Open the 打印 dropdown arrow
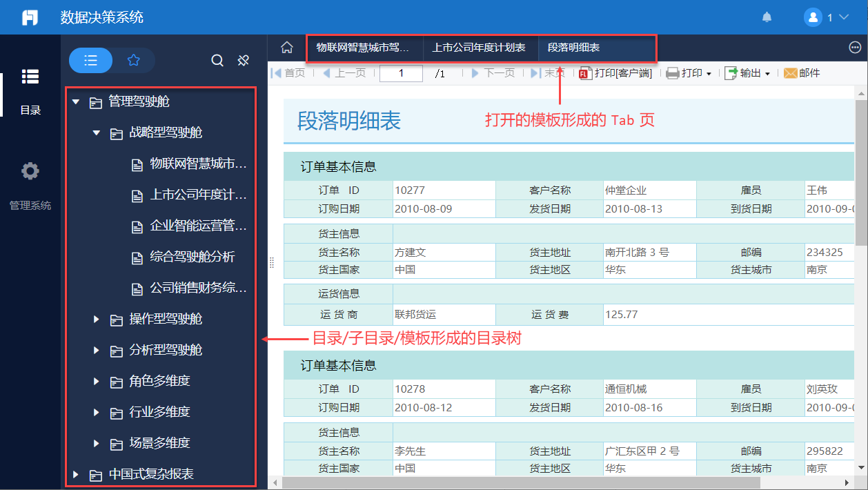This screenshot has width=868, height=490. pyautogui.click(x=709, y=74)
